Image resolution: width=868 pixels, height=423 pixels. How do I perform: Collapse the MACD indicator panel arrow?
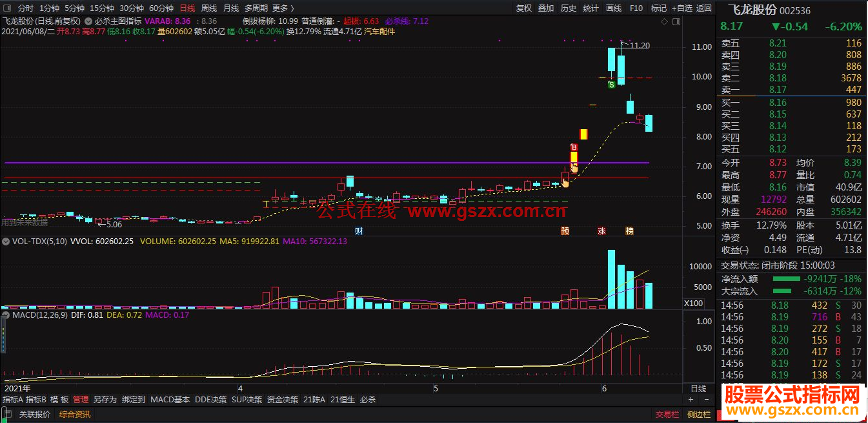pyautogui.click(x=6, y=315)
